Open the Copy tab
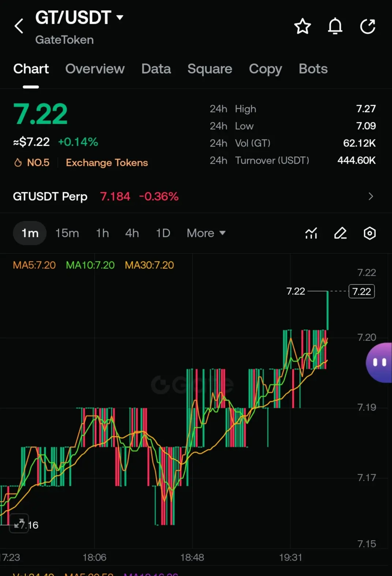 [265, 69]
